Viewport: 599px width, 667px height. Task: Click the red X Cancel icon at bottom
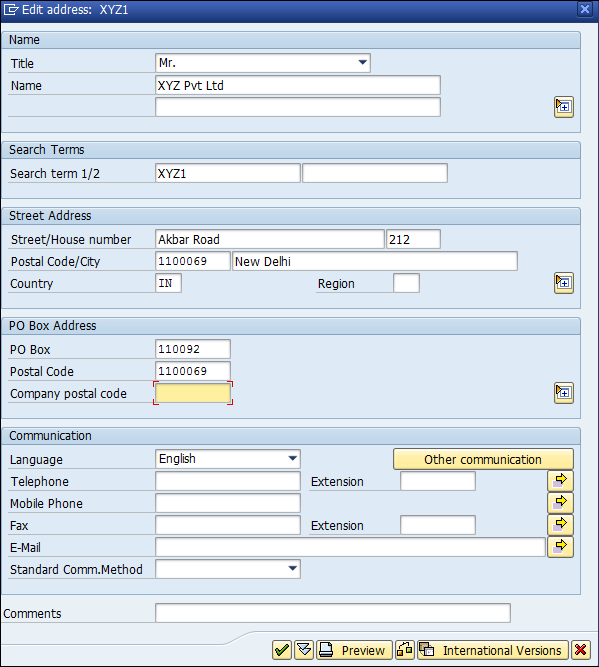click(x=581, y=650)
